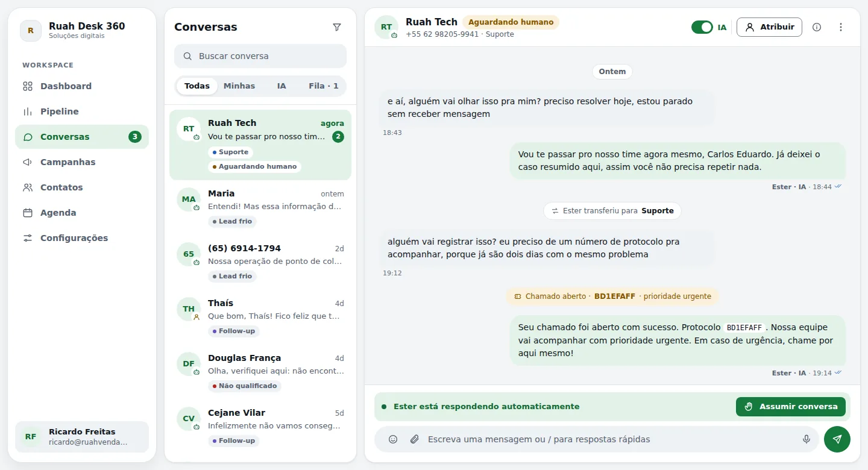Screen dimensions: 868x470
Task: Click the Chamado aberto BD1EFAFF notice
Action: click(x=612, y=296)
